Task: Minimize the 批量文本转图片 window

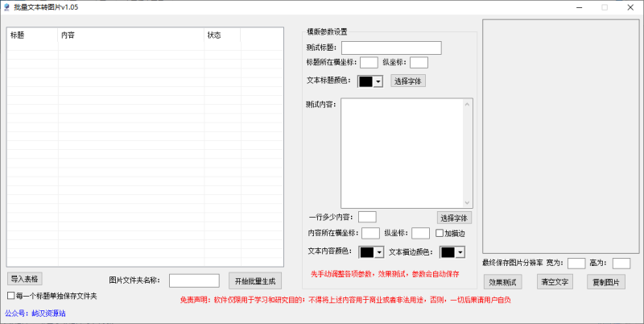Action: point(580,7)
